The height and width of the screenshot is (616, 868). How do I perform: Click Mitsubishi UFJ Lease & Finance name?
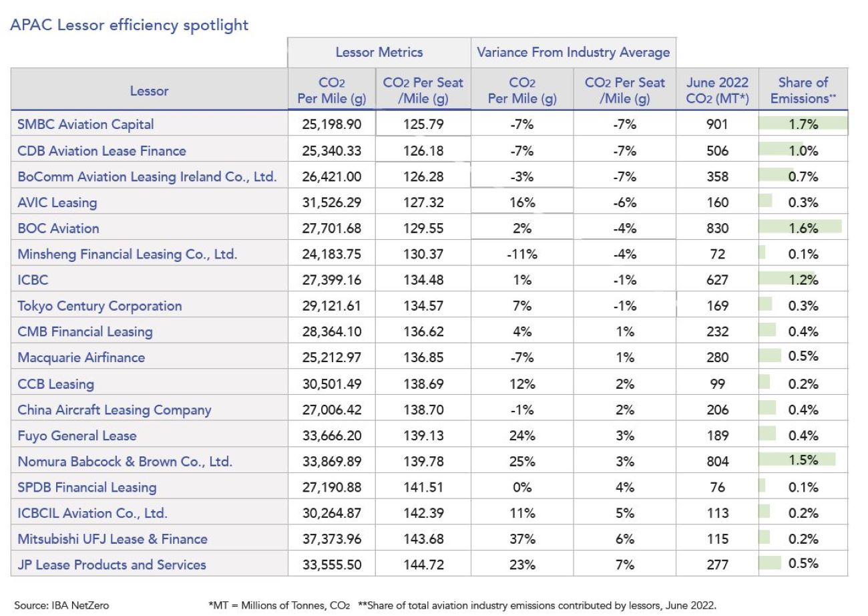point(112,538)
